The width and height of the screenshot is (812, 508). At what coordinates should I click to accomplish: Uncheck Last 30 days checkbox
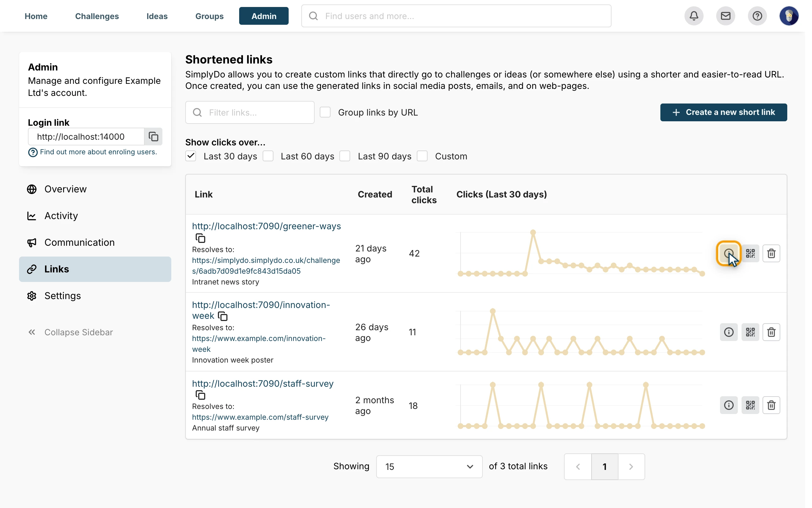[191, 156]
